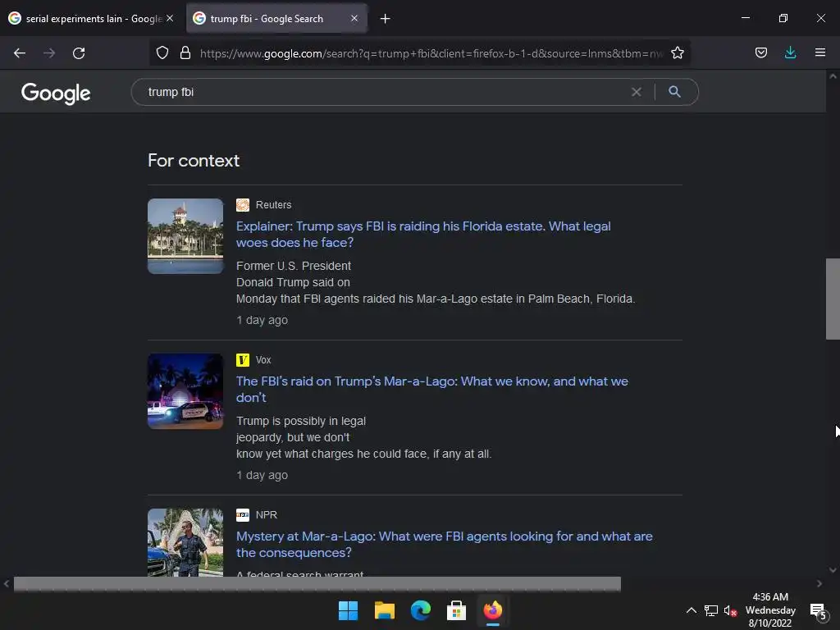Launch Microsoft Edge from taskbar

(421, 610)
